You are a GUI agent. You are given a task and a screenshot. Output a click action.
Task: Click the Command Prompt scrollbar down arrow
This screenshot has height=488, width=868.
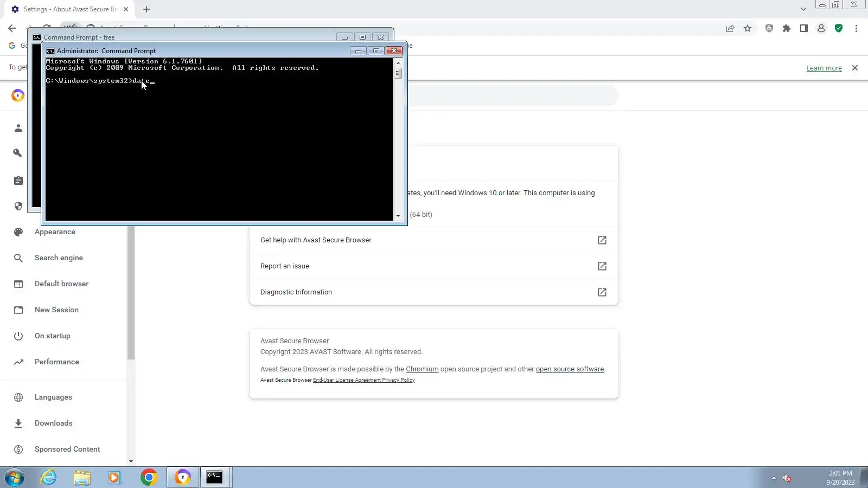[x=398, y=216]
